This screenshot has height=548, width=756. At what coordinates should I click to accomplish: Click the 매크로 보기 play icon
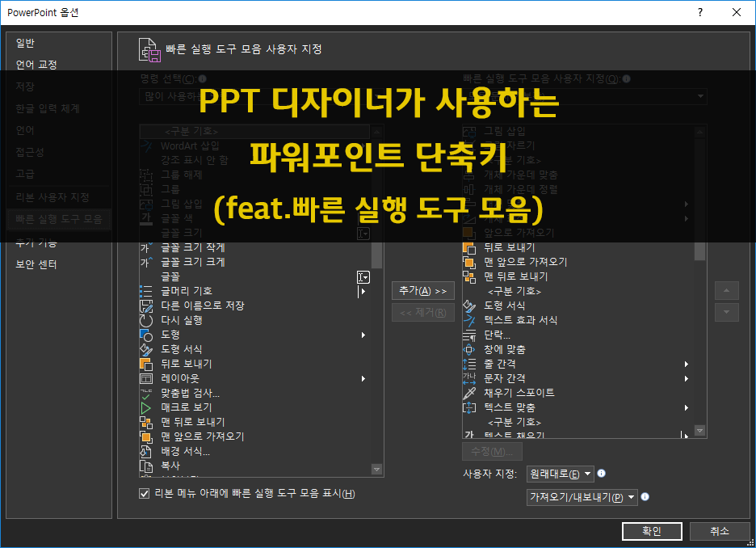pos(146,407)
